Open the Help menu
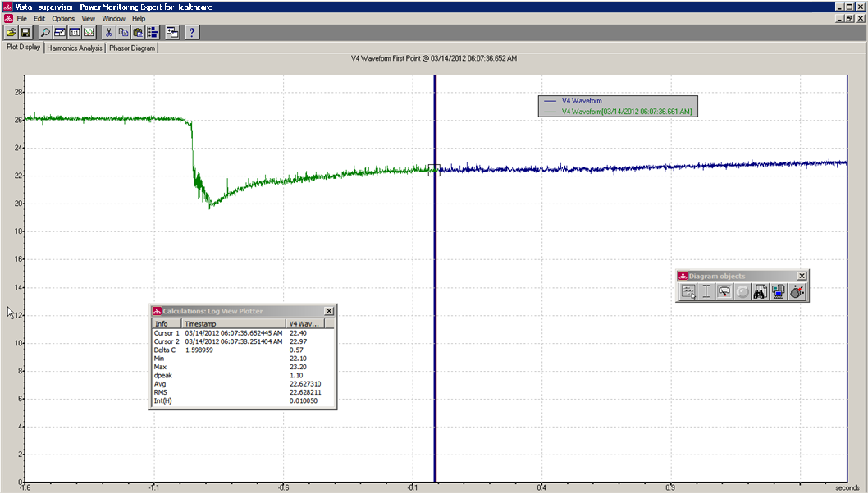868x494 pixels. coord(139,18)
